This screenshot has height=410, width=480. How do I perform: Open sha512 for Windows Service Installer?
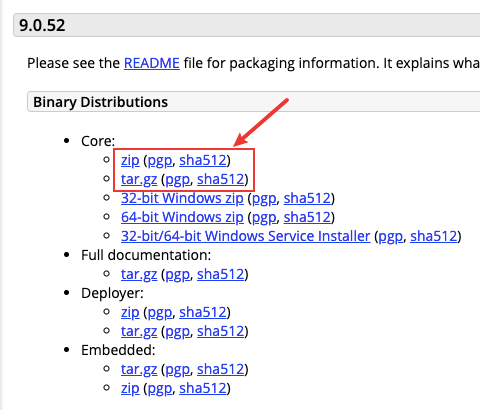[434, 236]
